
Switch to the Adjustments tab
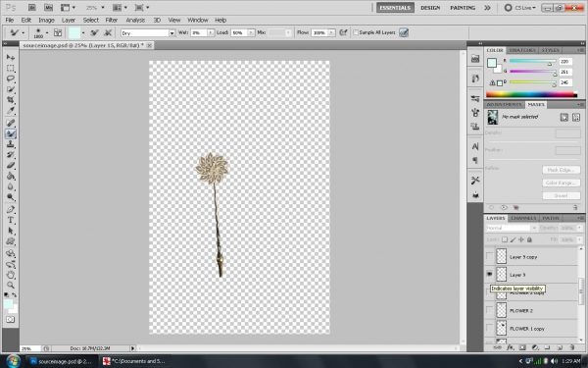click(x=505, y=104)
